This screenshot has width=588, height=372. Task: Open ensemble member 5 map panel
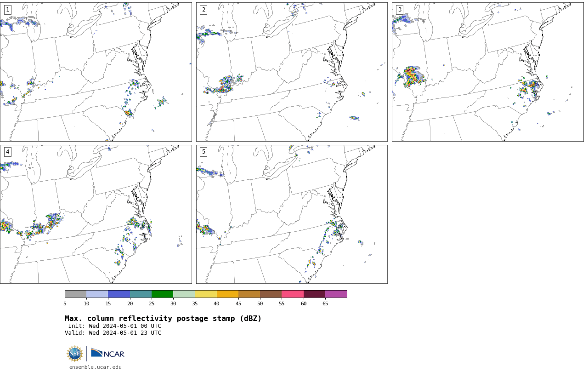tap(292, 214)
